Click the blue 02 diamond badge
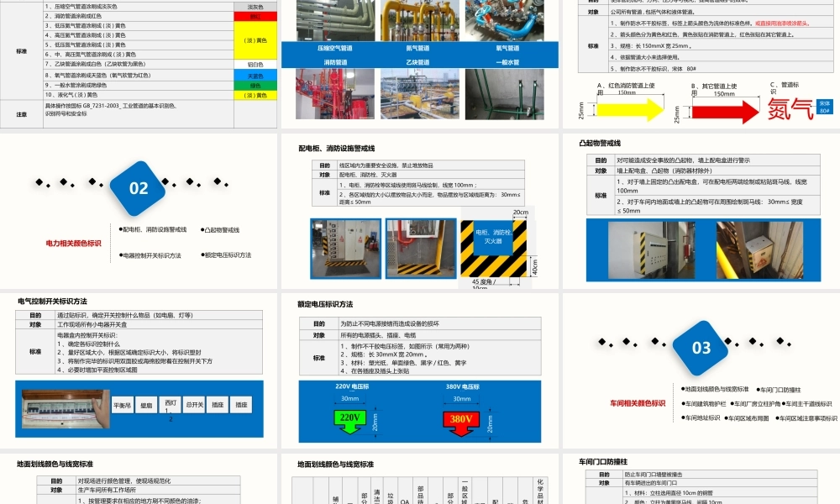 (139, 188)
